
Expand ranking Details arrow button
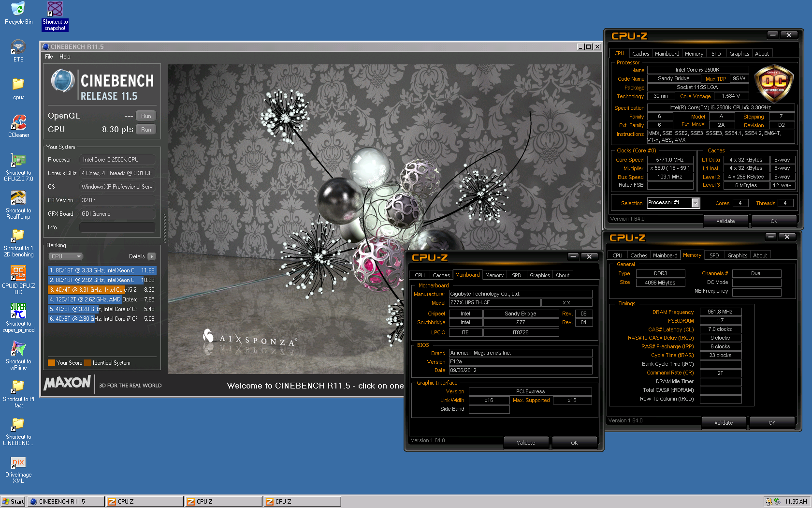pos(152,256)
